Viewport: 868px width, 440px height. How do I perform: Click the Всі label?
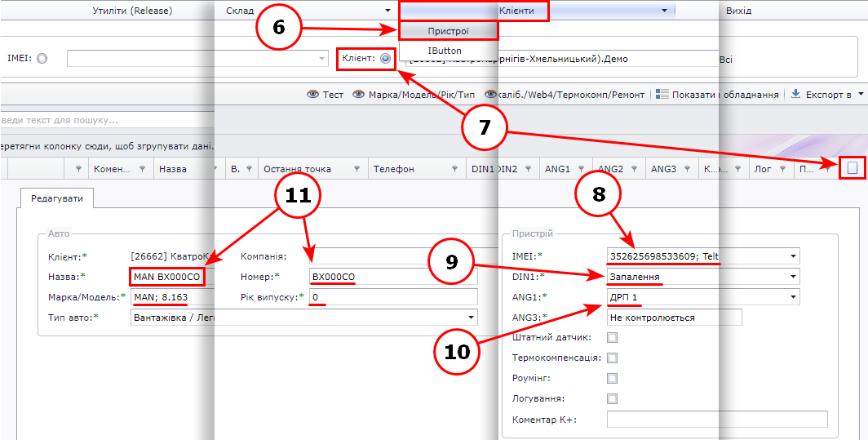tap(725, 59)
